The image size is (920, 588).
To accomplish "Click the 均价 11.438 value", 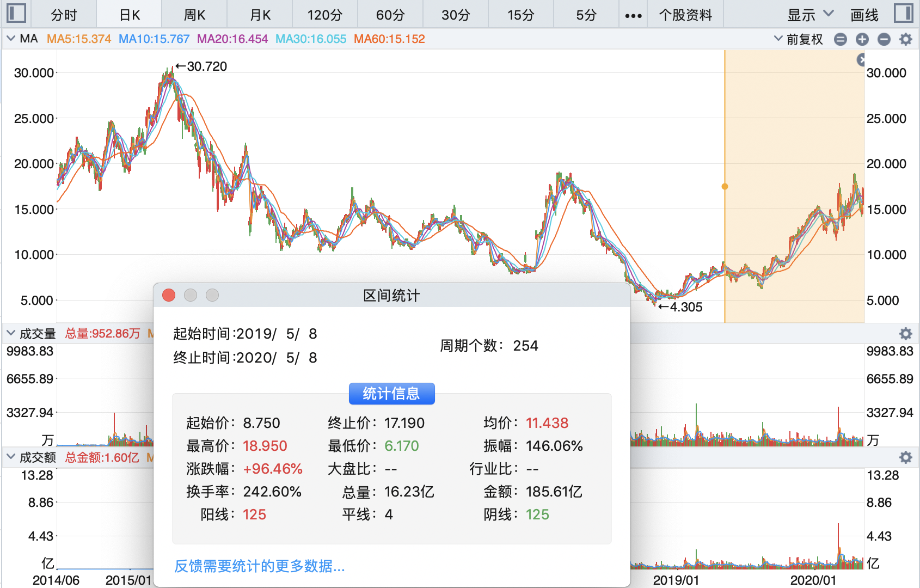I will pos(547,423).
